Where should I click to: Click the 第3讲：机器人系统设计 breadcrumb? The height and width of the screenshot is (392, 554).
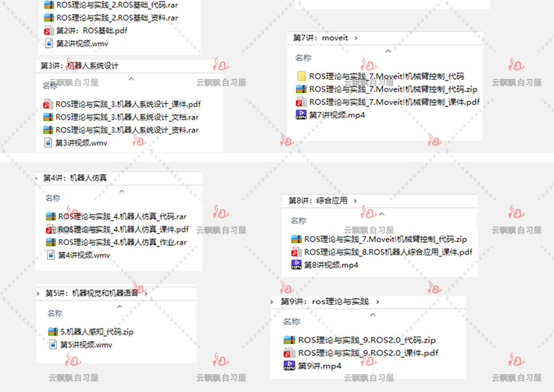click(80, 66)
